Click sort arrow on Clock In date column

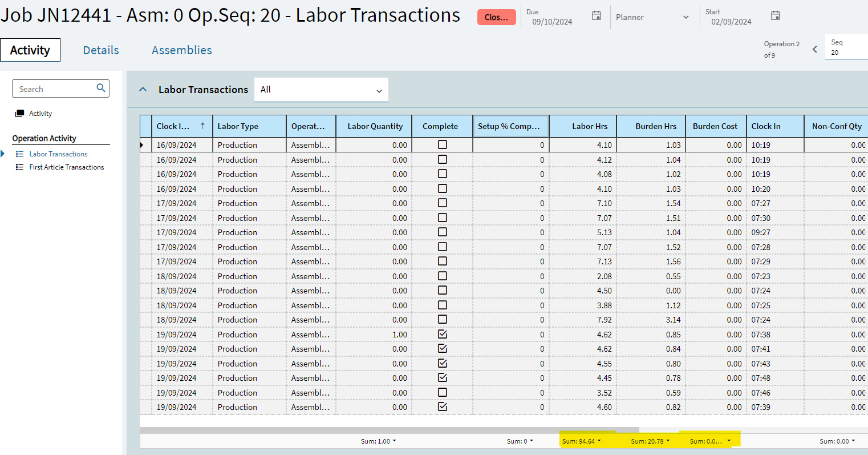202,126
